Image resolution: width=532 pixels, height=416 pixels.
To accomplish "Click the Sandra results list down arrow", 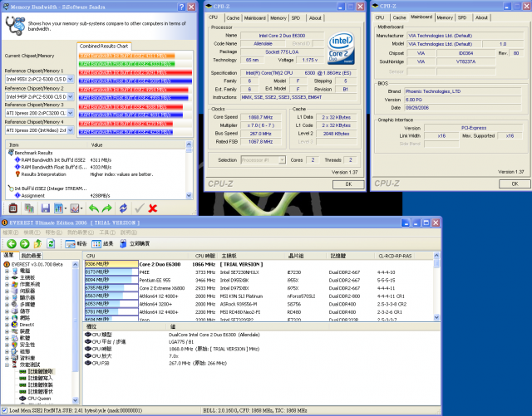I will (189, 196).
